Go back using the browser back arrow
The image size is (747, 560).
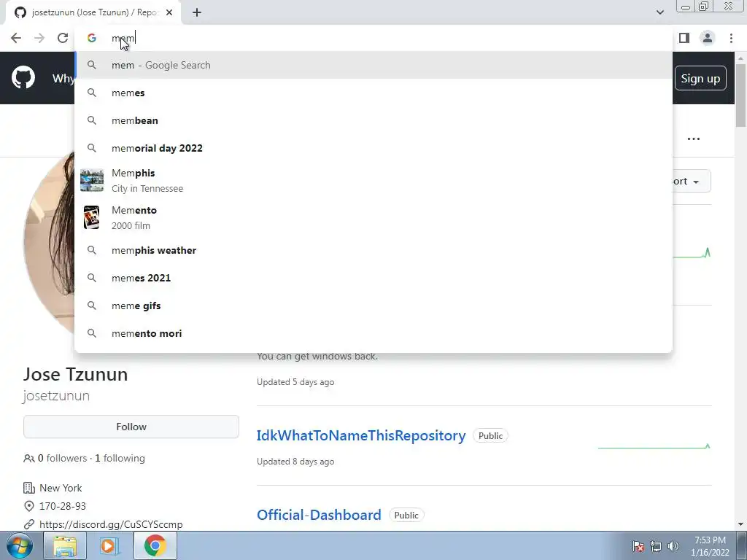(x=16, y=38)
